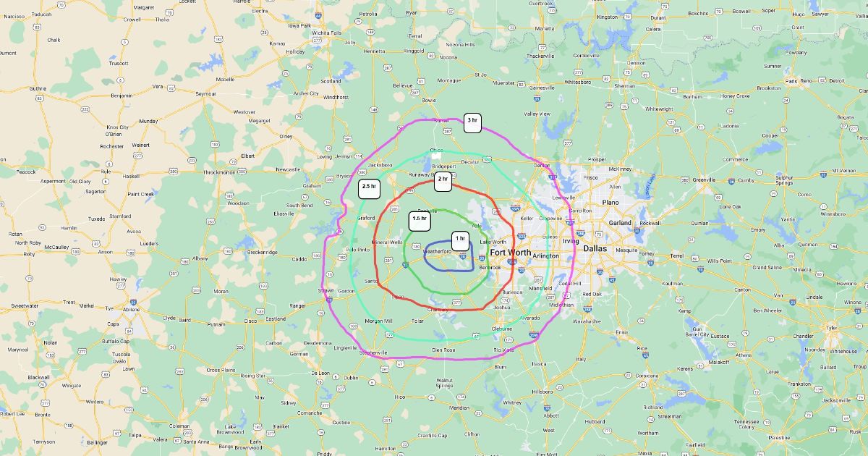Select the 'Dallas' city label
The image size is (868, 456).
point(595,248)
